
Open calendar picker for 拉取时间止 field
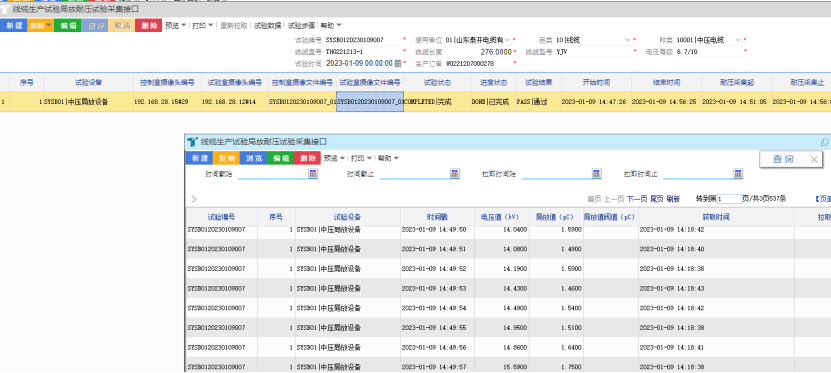pos(738,174)
